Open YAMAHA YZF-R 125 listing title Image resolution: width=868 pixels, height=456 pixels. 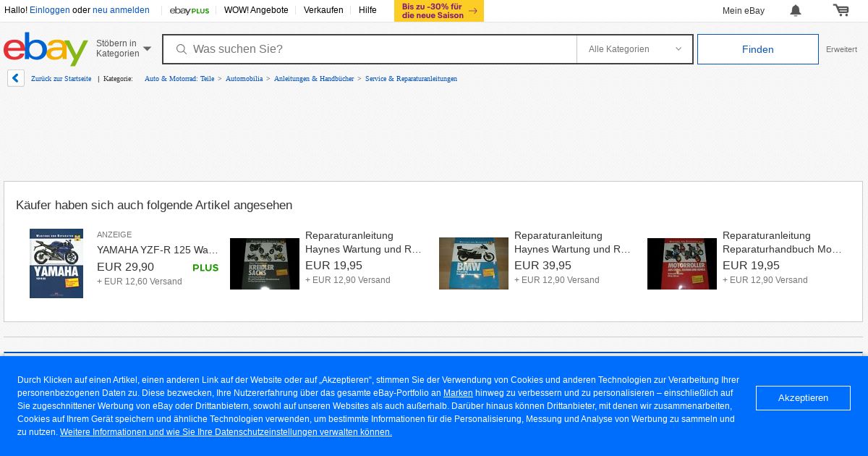pyautogui.click(x=158, y=250)
